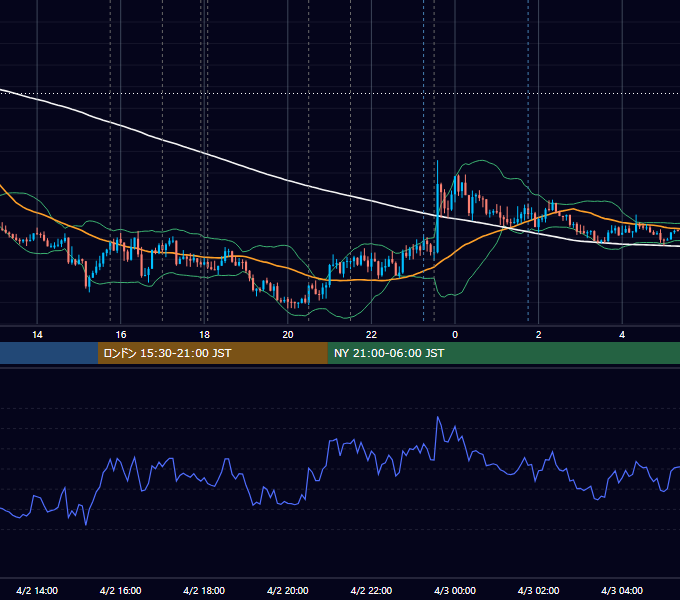Click the 18 hour label on price chart axis

204,335
